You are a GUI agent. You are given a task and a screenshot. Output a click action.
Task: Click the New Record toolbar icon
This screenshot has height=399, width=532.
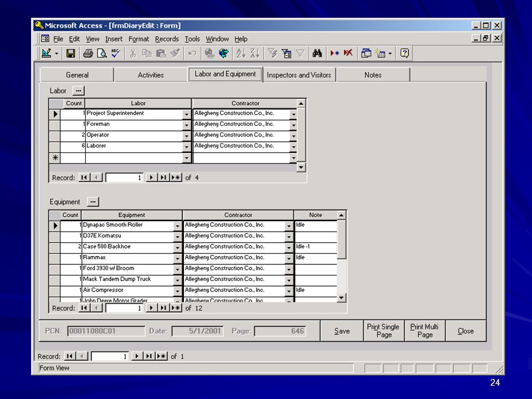335,53
